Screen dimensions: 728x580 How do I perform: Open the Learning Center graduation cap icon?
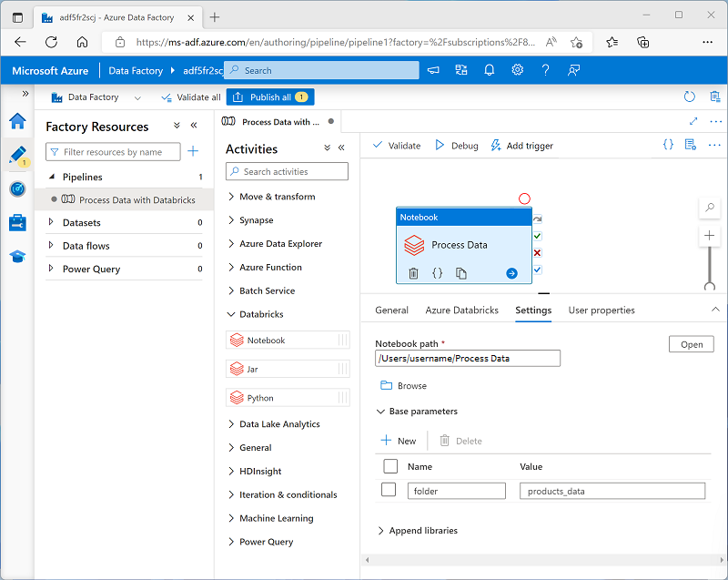tap(17, 254)
